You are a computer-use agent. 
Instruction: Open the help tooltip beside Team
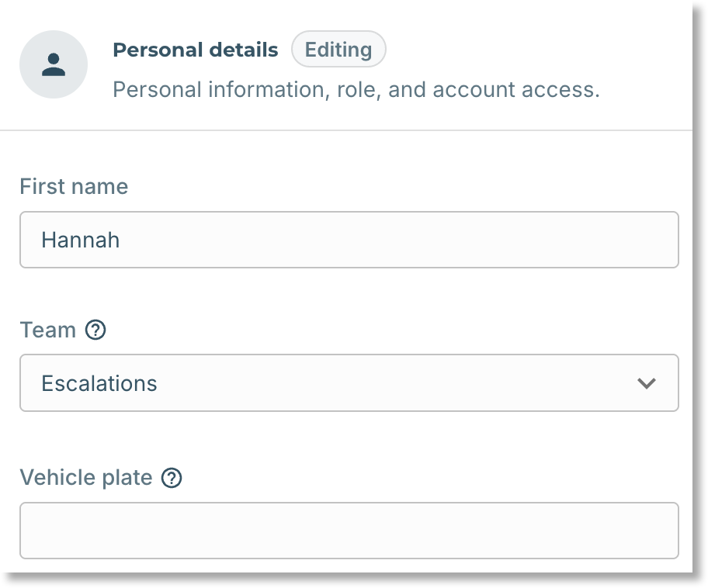click(95, 330)
